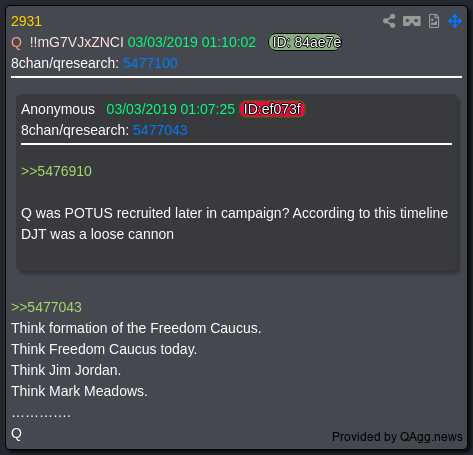Open quoted post link 5477043 in header
Screen dimensions: 473x455
[160, 130]
